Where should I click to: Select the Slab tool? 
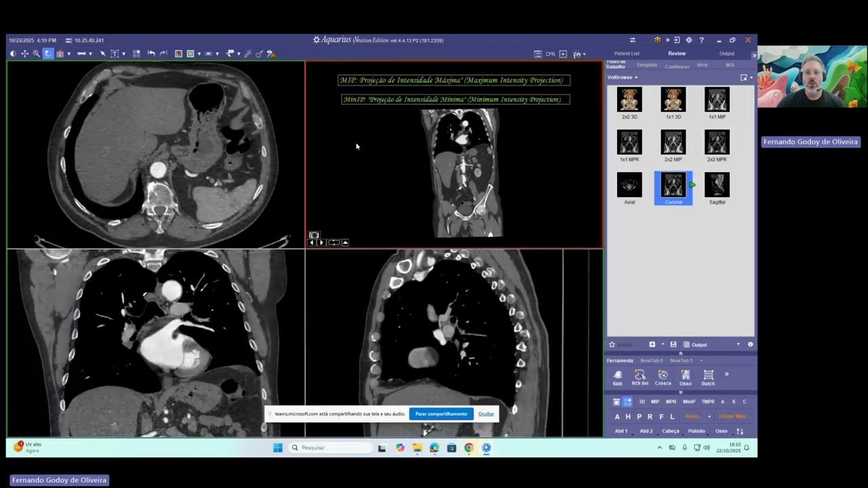point(617,378)
